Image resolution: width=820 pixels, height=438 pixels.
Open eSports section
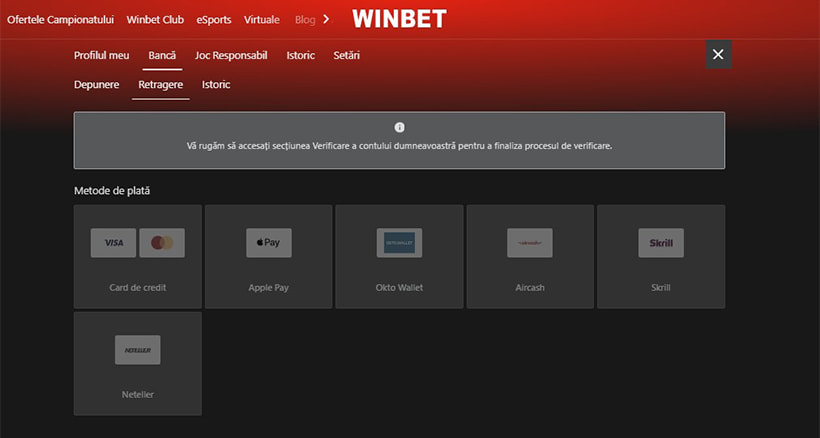point(214,20)
